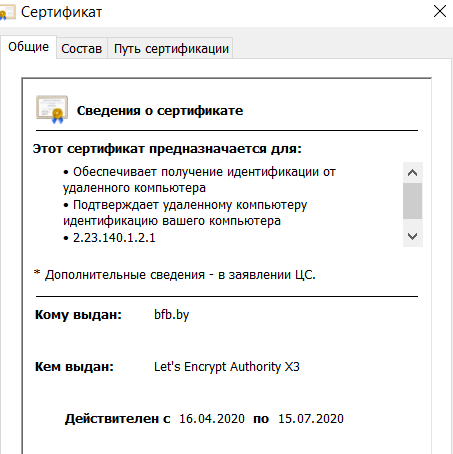
Task: Click the Сведения о сертификате heading
Action: tap(160, 111)
